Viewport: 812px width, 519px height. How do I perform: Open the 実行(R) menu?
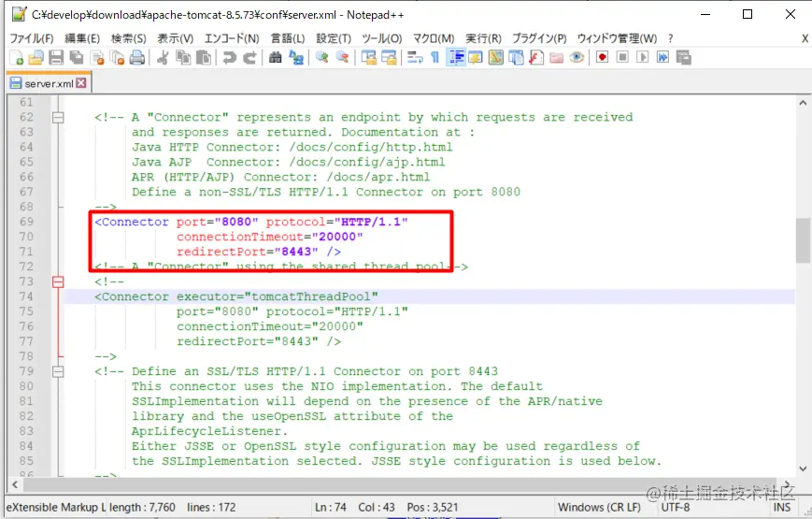pos(483,38)
